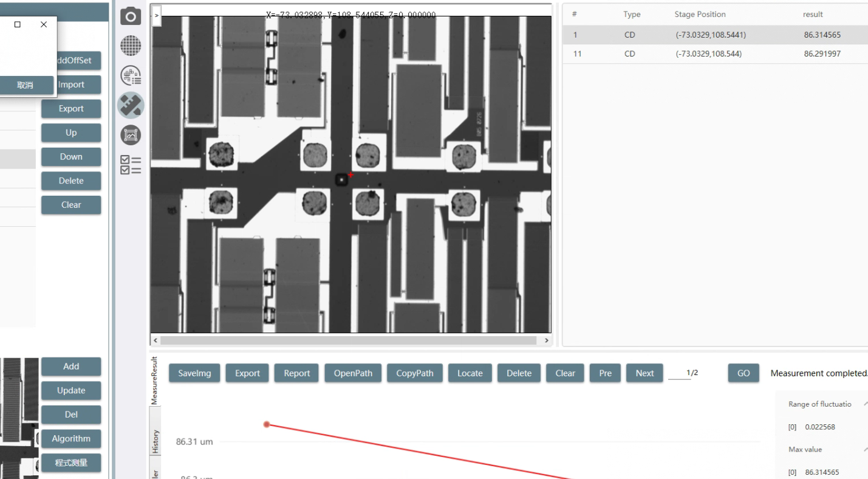The width and height of the screenshot is (868, 479).
Task: Click the wafer thumbnail at bottom left
Action: [18, 418]
